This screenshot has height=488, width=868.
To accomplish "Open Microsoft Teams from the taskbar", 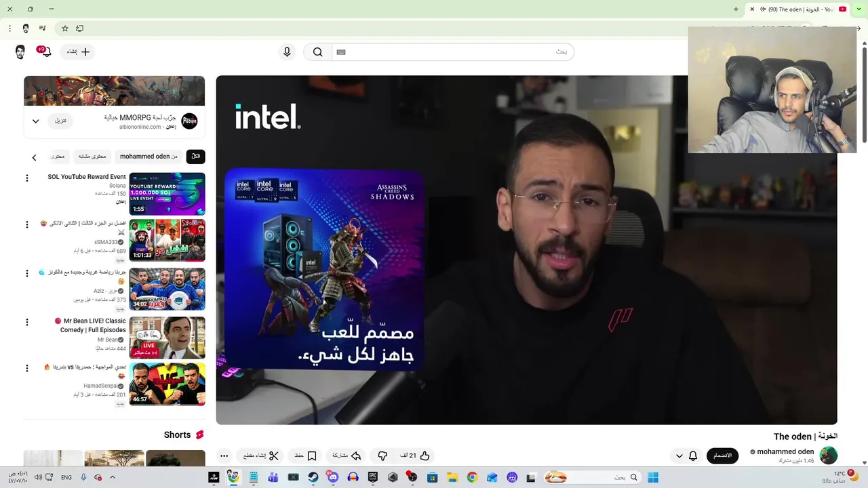I will [x=273, y=477].
